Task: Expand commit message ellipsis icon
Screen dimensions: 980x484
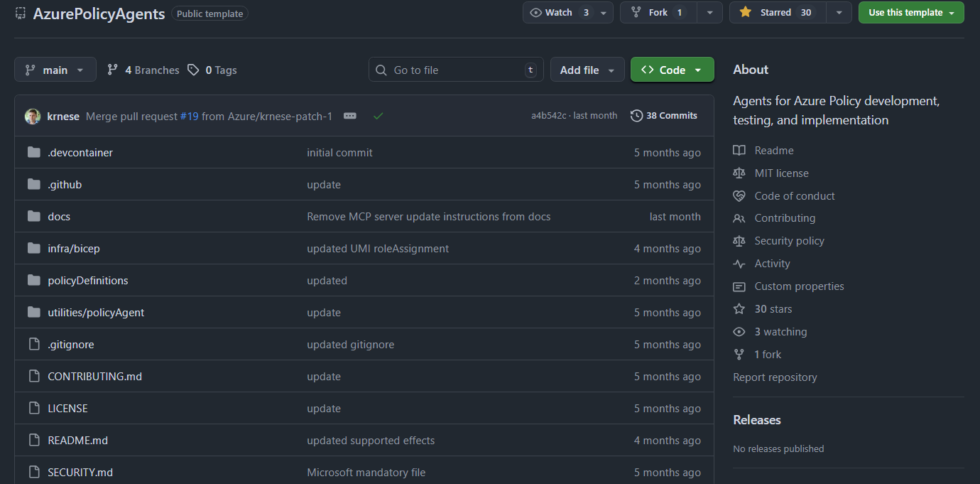Action: [x=350, y=116]
